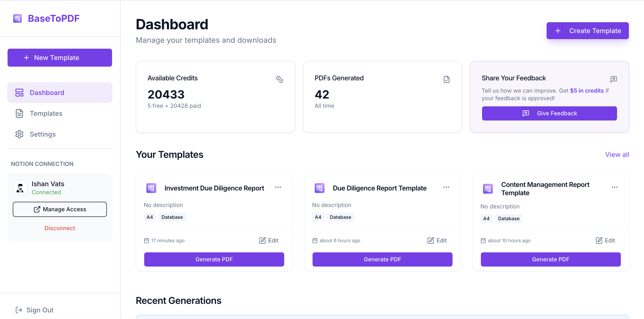644x319 pixels.
Task: Open options menu for Content Management Report Template
Action: [x=614, y=187]
